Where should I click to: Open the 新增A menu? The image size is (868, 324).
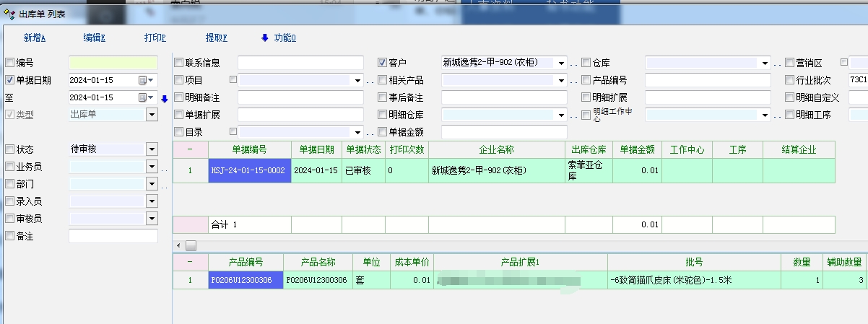(x=35, y=38)
